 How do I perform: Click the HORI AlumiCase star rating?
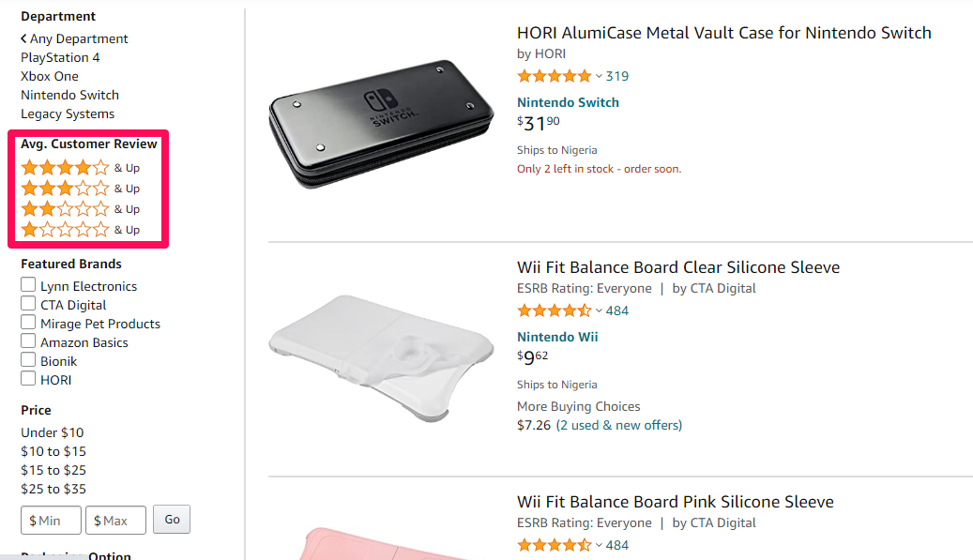[x=555, y=76]
